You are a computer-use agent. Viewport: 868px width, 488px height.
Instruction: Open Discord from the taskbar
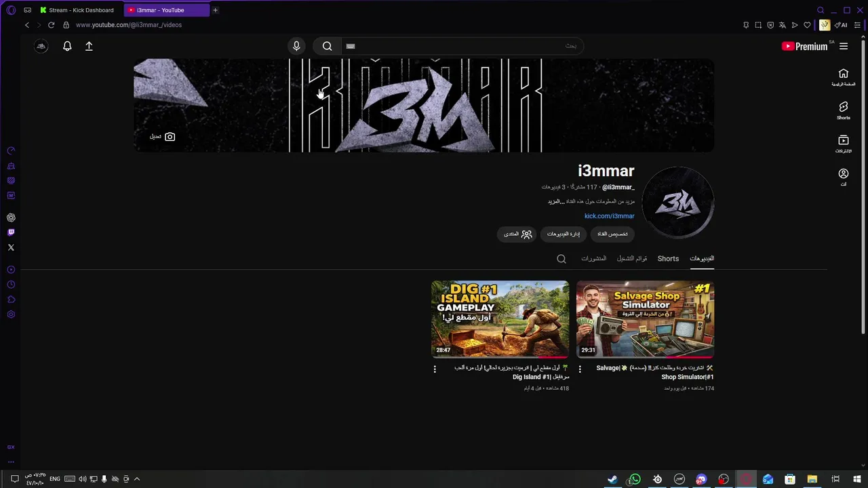click(x=701, y=479)
